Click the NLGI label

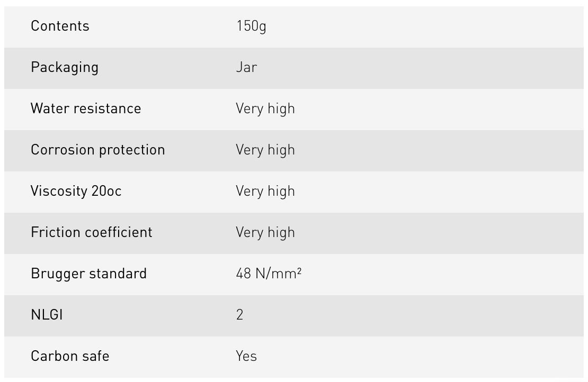pos(47,315)
